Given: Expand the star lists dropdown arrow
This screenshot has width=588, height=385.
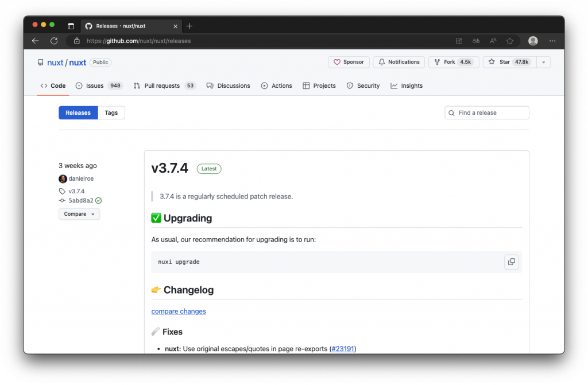Looking at the screenshot, I should [543, 62].
